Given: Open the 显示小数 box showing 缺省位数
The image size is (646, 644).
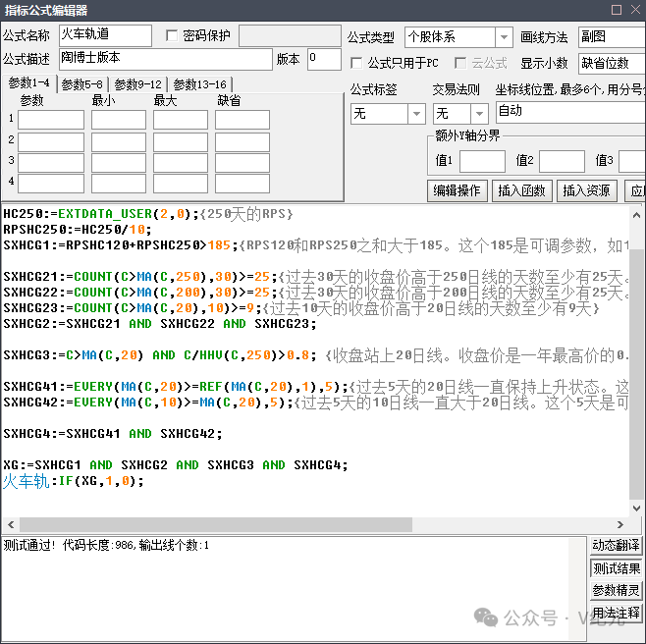Looking at the screenshot, I should pyautogui.click(x=612, y=64).
